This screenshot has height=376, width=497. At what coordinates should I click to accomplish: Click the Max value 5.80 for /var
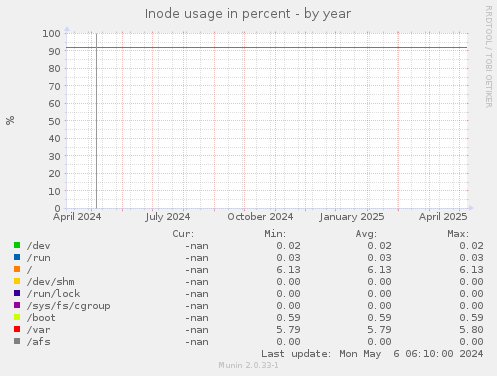click(x=471, y=330)
